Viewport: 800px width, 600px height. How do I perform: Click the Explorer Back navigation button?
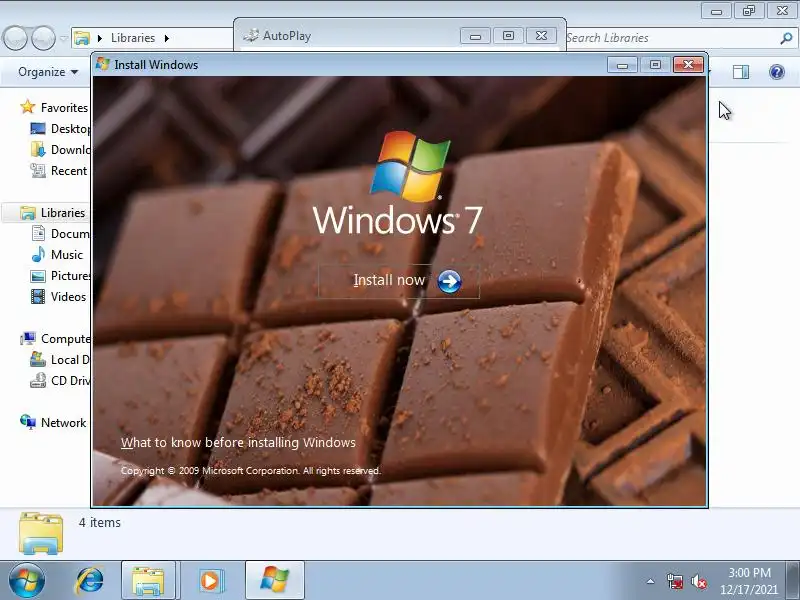pyautogui.click(x=15, y=38)
